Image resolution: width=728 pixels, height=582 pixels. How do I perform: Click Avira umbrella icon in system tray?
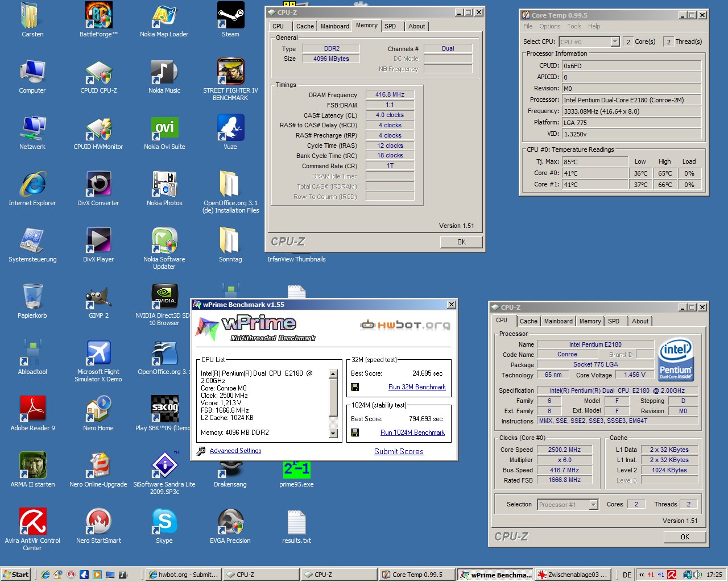pos(672,575)
